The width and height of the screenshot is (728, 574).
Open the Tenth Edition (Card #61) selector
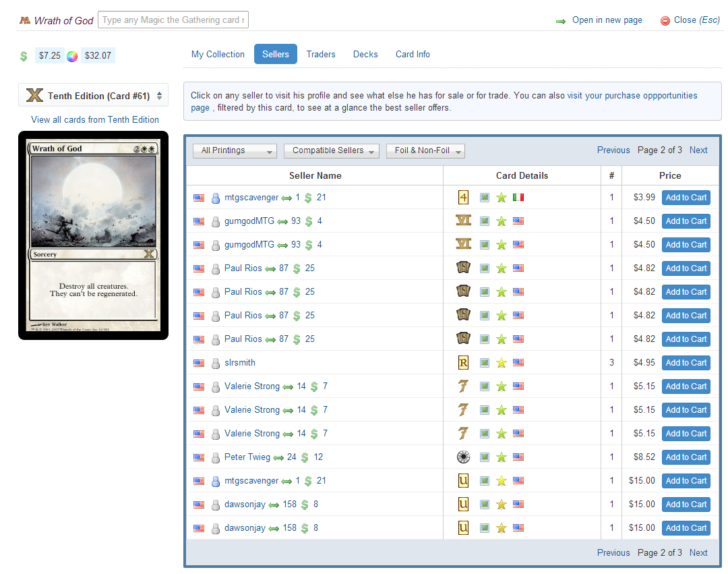[x=94, y=96]
